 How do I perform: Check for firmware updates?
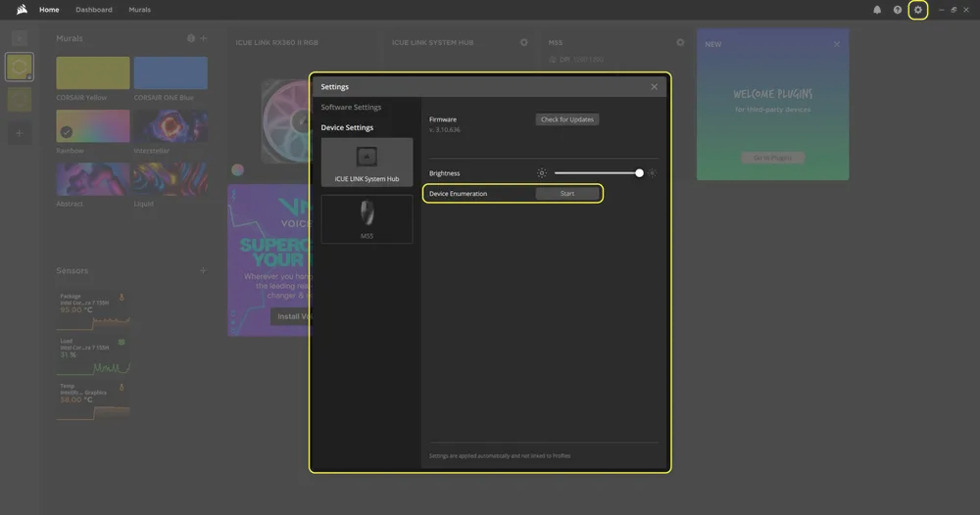coord(566,119)
